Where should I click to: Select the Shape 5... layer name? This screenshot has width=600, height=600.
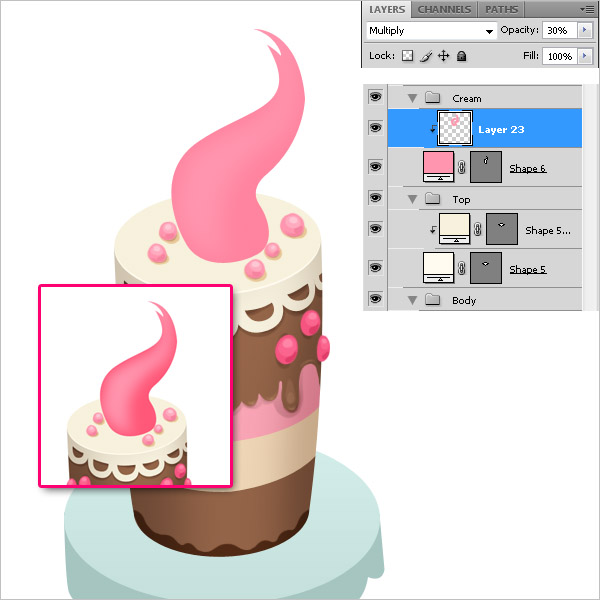point(548,231)
